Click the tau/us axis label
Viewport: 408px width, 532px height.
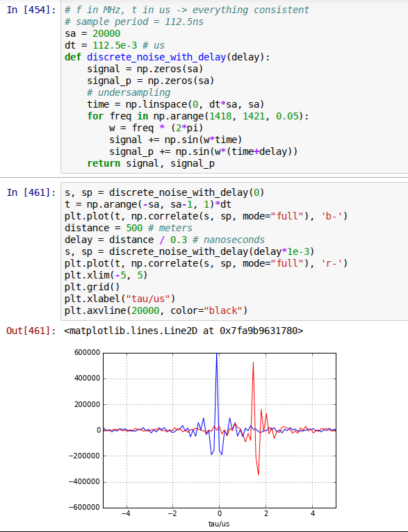point(219,524)
